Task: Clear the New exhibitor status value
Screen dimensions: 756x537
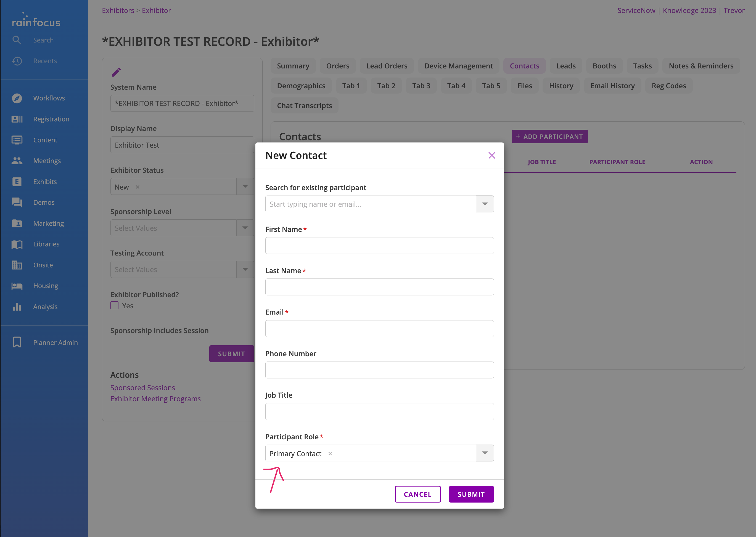Action: coord(138,187)
